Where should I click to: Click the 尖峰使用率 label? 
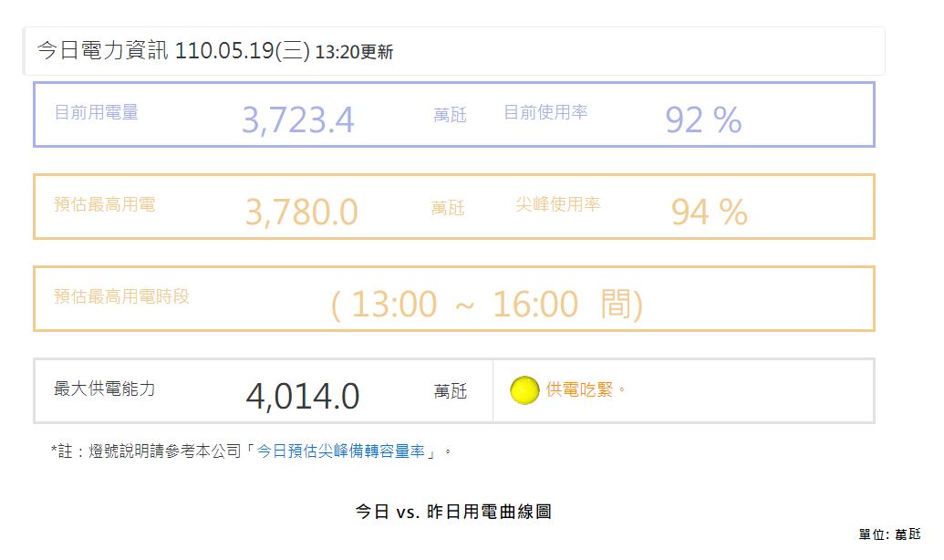pyautogui.click(x=558, y=204)
